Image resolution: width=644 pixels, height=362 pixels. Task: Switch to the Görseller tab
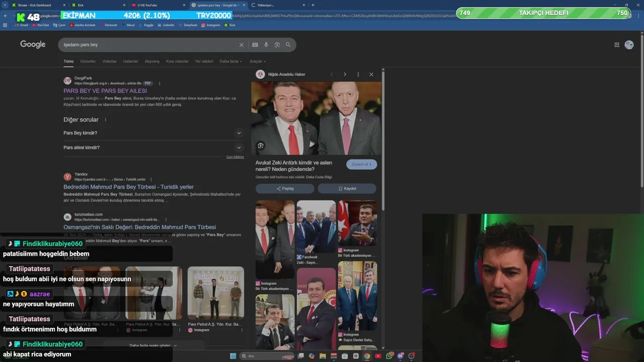click(88, 61)
